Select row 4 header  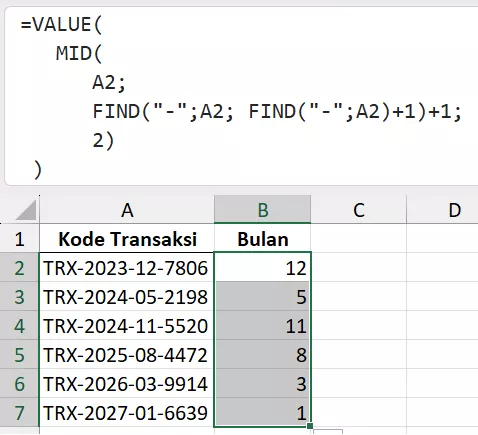tap(19, 325)
